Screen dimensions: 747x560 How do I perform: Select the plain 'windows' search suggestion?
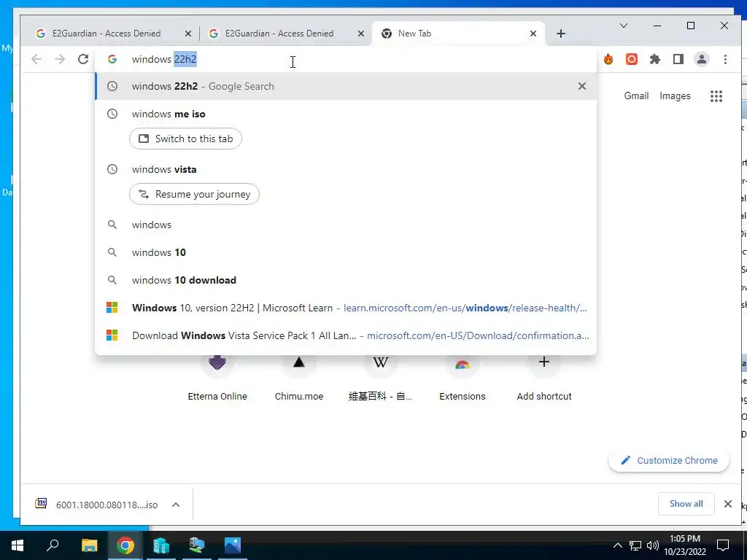(x=346, y=225)
